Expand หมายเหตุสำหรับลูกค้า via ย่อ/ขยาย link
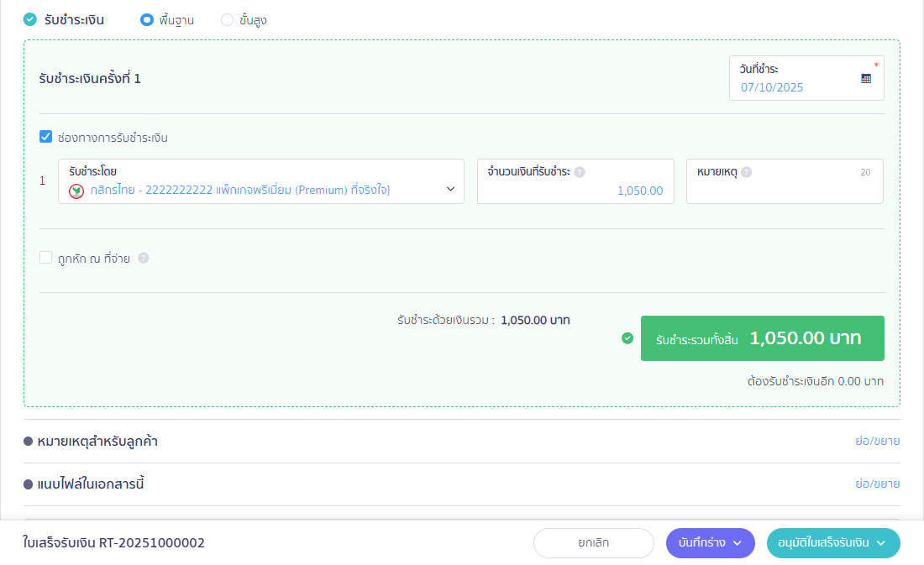 pos(877,441)
